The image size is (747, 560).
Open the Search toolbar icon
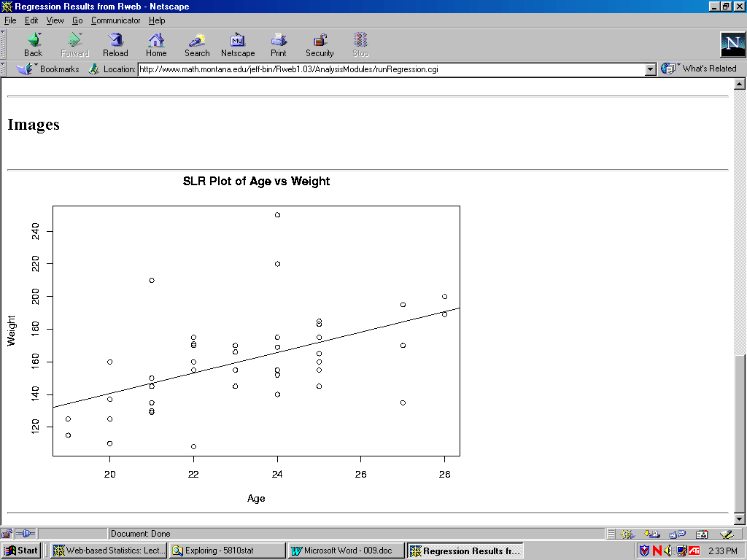[196, 44]
